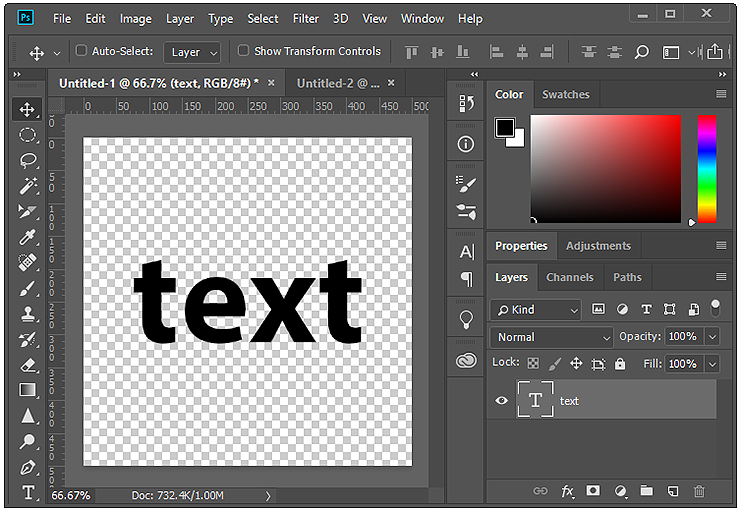Open the Kind filter dropdown
The width and height of the screenshot is (740, 511).
click(x=536, y=310)
